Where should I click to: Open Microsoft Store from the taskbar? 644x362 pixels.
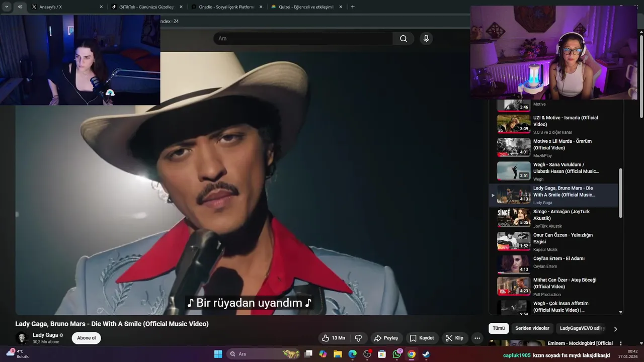pos(382,354)
